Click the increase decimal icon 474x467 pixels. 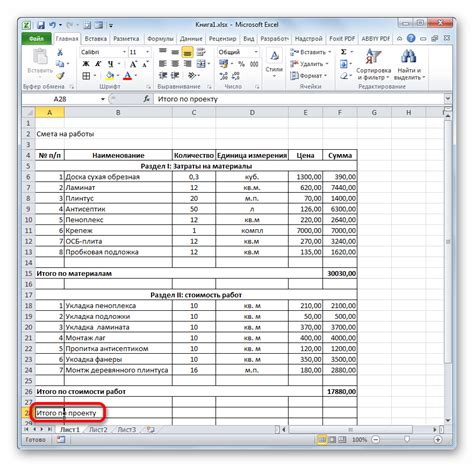223,76
